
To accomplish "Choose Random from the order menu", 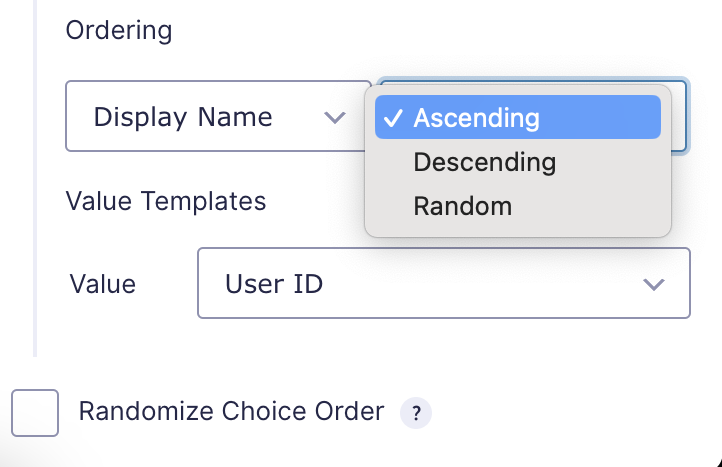I will [518, 206].
